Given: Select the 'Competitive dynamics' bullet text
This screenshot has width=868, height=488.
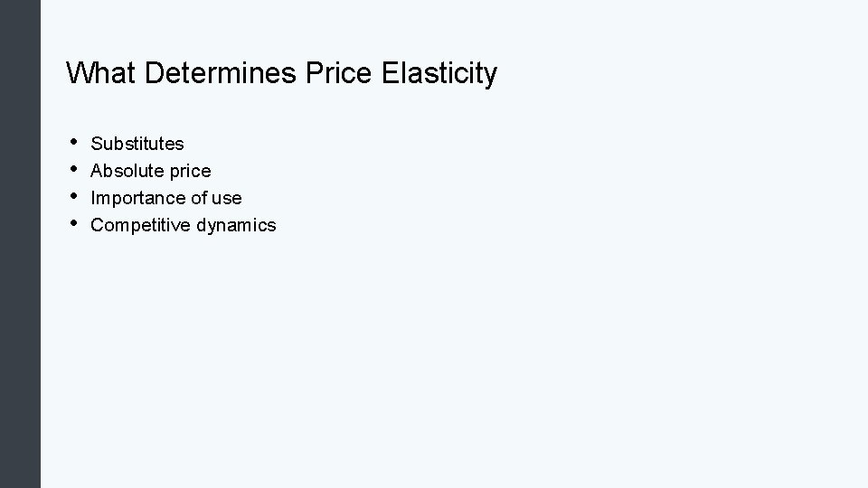Looking at the screenshot, I should 184,225.
